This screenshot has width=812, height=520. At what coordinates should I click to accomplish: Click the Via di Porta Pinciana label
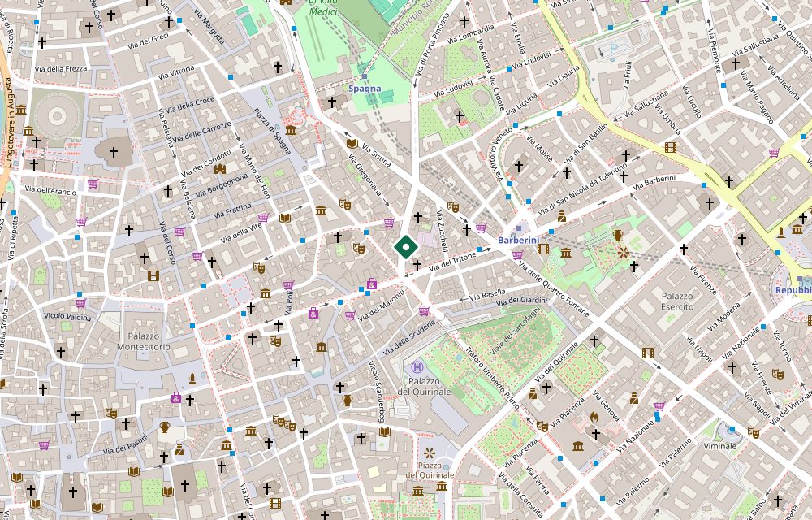coord(433,44)
